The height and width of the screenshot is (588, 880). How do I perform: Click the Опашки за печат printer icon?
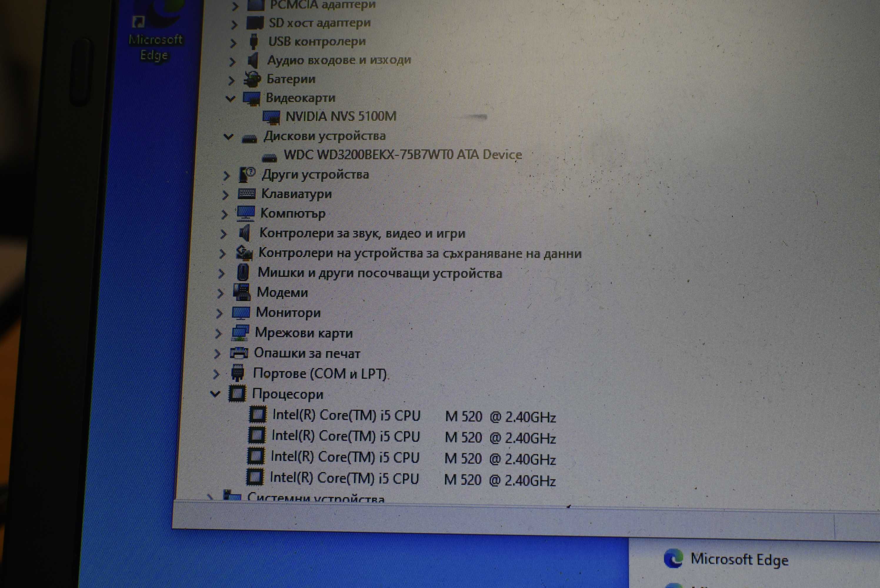tap(239, 353)
